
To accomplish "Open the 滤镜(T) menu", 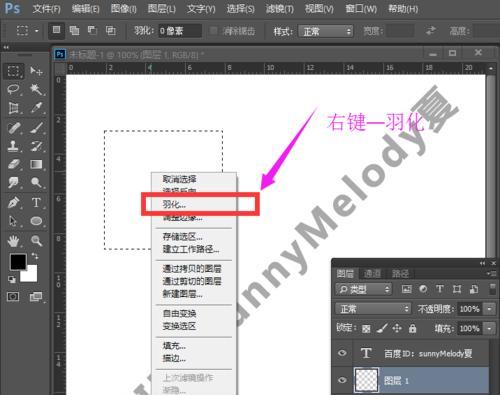I will 279,9.
